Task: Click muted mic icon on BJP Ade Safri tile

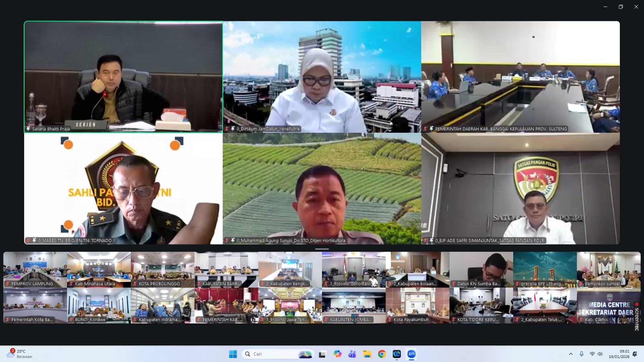Action: [425, 241]
